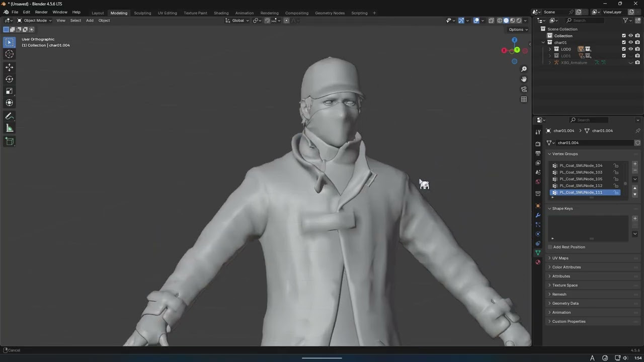Open the Physics properties tab

(538, 234)
